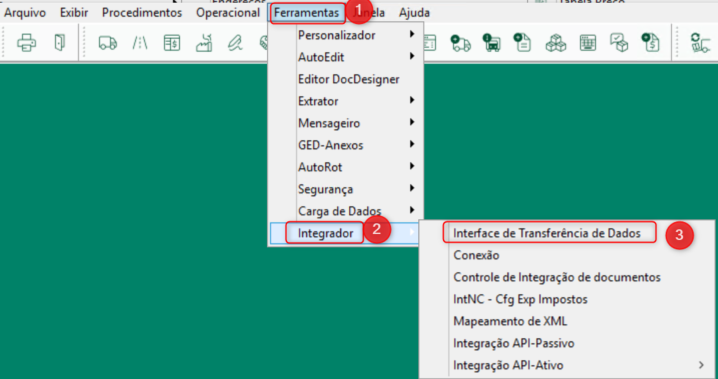Image resolution: width=718 pixels, height=379 pixels.
Task: Expand the AutoEdit submenu
Action: point(346,57)
